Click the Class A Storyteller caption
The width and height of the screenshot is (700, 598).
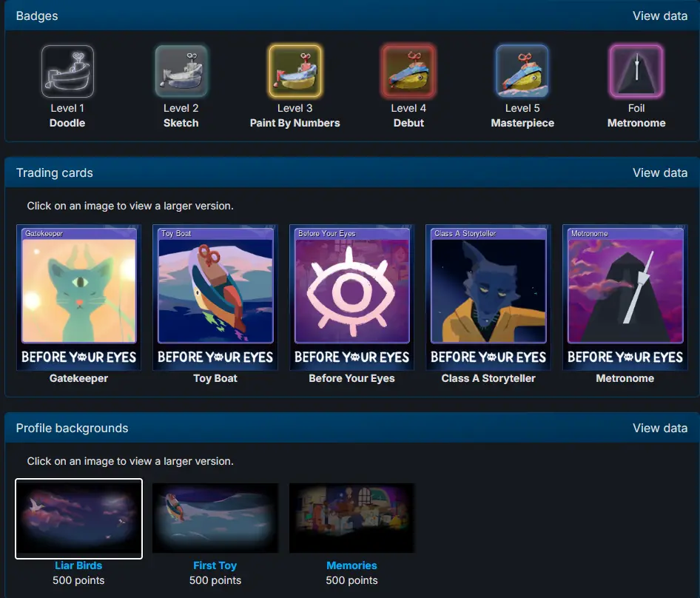tap(488, 378)
